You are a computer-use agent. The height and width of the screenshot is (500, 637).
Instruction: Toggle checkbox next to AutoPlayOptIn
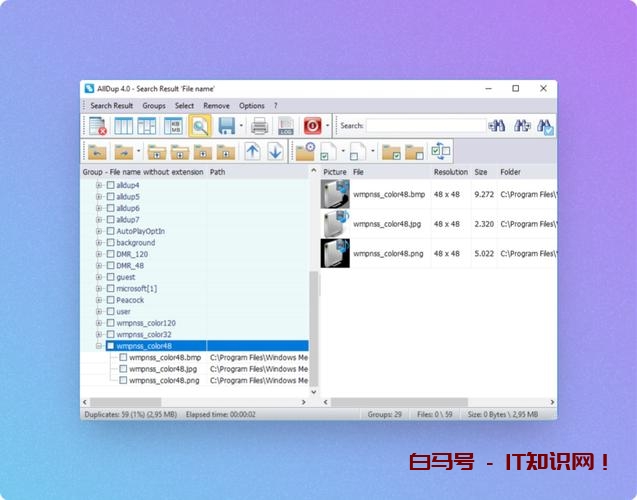[x=110, y=231]
